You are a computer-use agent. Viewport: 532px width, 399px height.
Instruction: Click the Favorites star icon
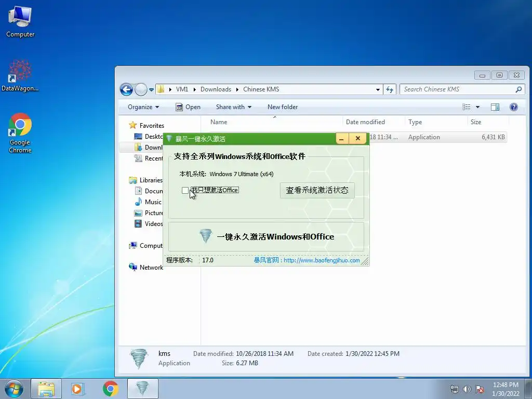132,125
